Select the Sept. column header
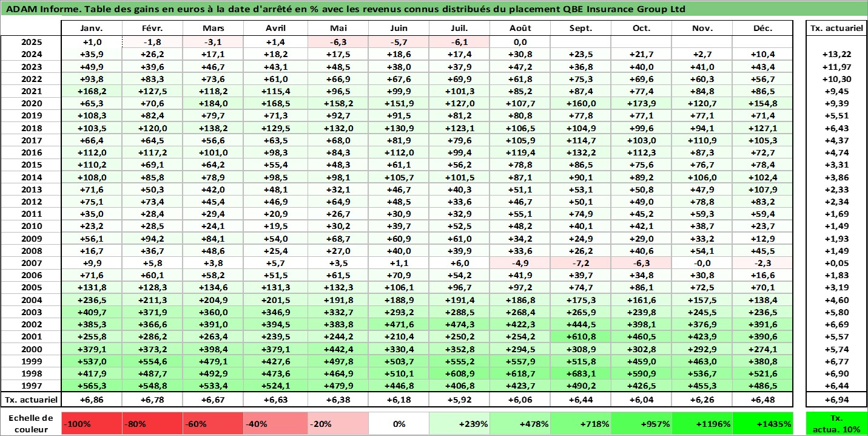868x436 pixels. point(580,29)
